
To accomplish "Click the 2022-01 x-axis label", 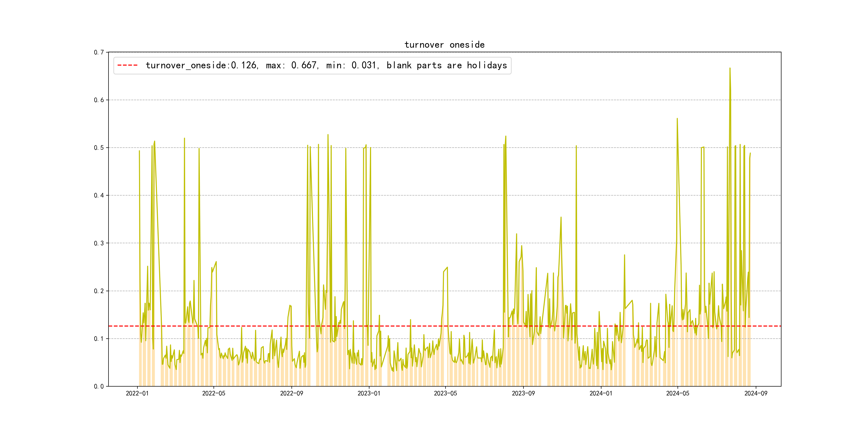I will tap(137, 393).
